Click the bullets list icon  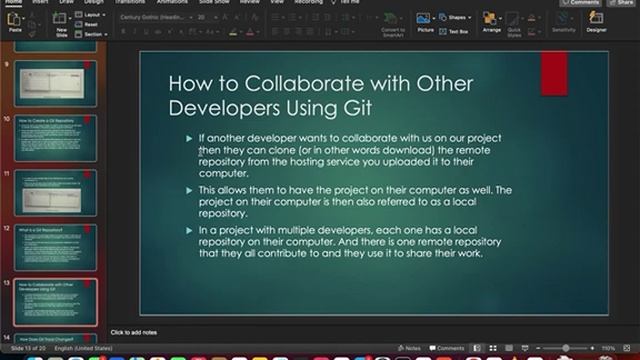276,18
